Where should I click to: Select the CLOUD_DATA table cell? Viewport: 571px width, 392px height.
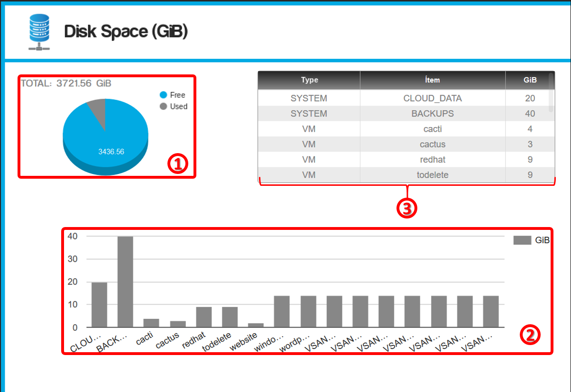pyautogui.click(x=433, y=99)
